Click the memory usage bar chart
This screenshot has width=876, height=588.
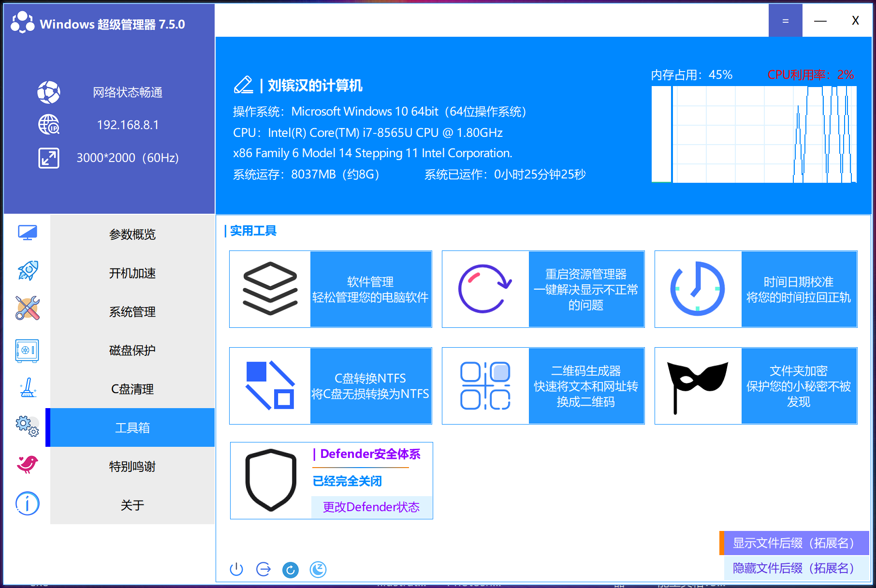(x=661, y=134)
